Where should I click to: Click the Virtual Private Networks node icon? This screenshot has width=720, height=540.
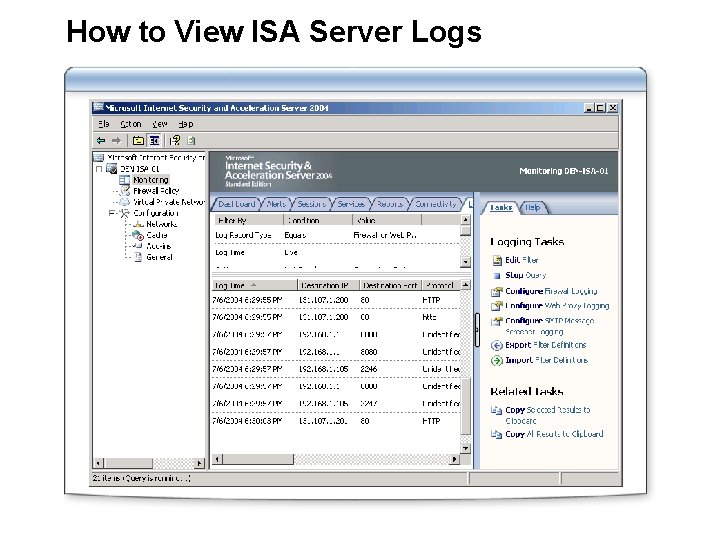point(124,202)
